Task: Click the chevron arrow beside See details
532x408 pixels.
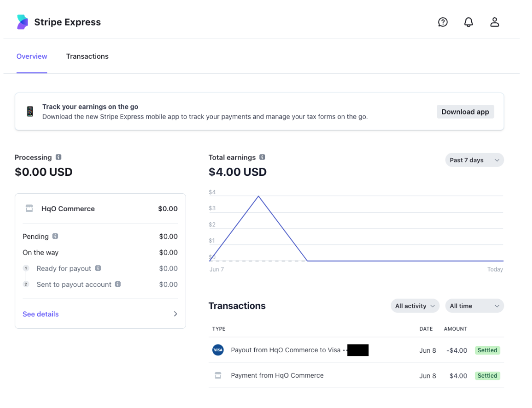Action: (x=175, y=314)
